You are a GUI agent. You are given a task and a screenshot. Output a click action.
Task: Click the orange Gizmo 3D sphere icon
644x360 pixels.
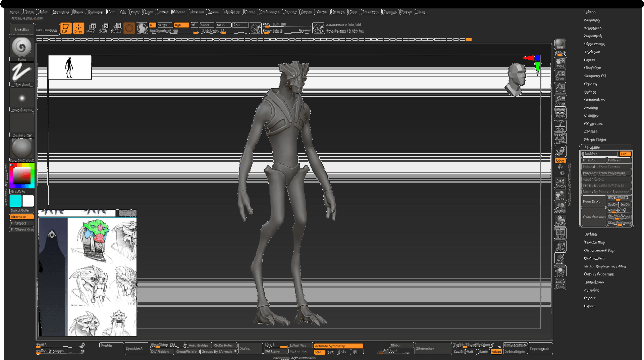[x=129, y=28]
